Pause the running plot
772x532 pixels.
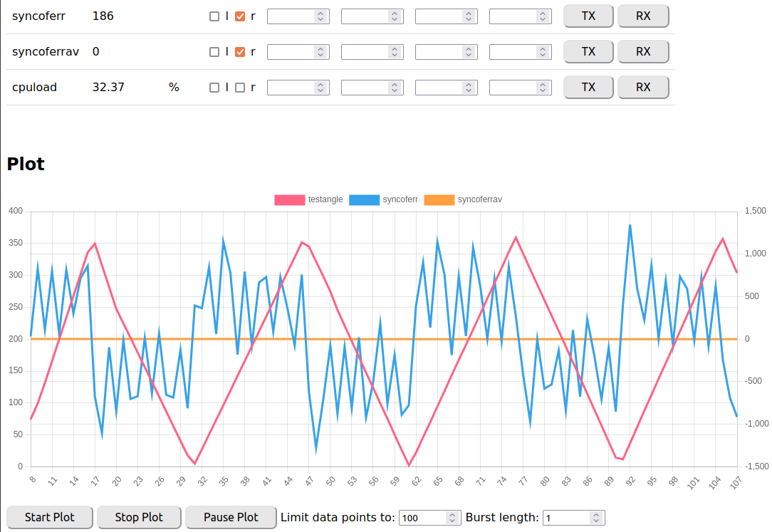pyautogui.click(x=231, y=517)
